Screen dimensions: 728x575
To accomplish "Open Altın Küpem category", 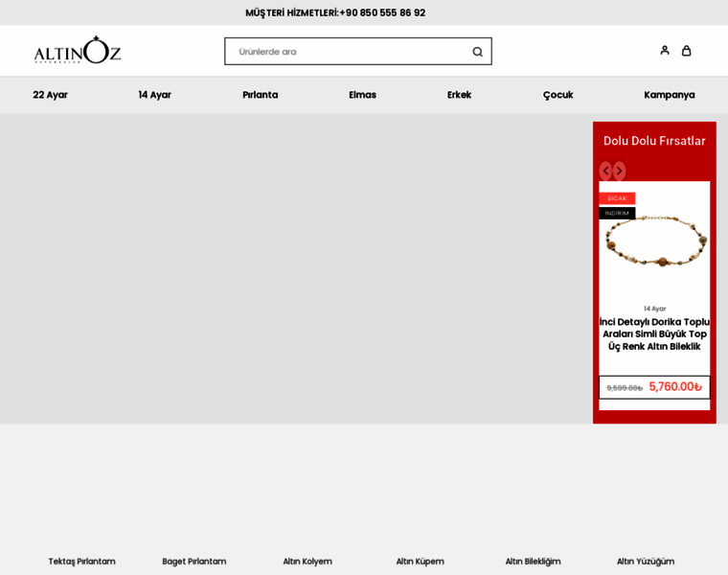I will [420, 561].
